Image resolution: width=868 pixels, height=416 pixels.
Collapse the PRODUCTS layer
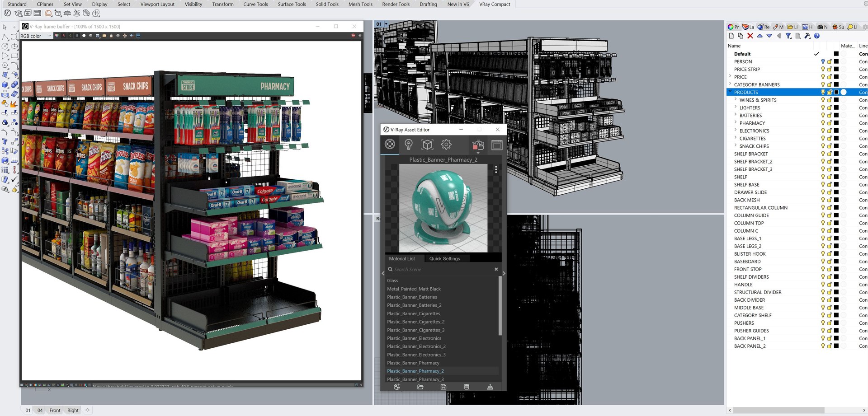730,92
